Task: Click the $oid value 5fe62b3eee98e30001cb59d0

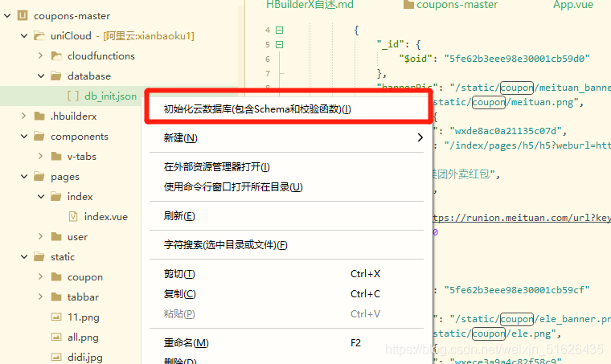Action: pyautogui.click(x=517, y=59)
